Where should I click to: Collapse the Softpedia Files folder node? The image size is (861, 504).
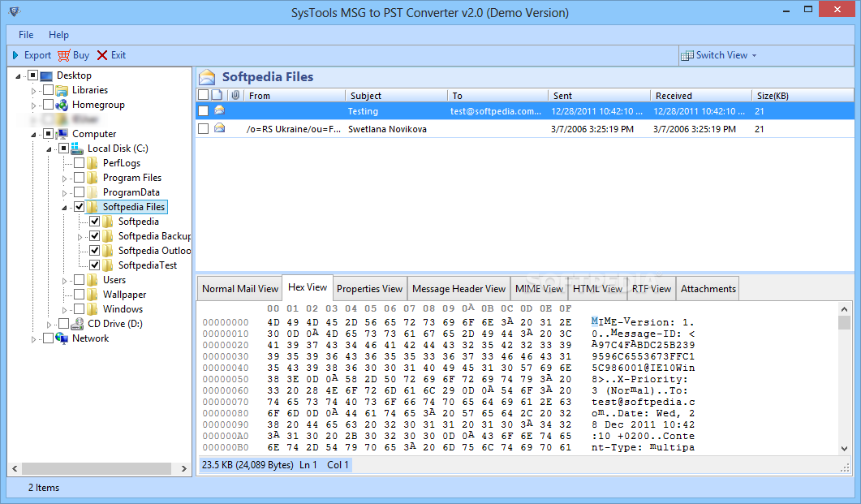point(64,208)
